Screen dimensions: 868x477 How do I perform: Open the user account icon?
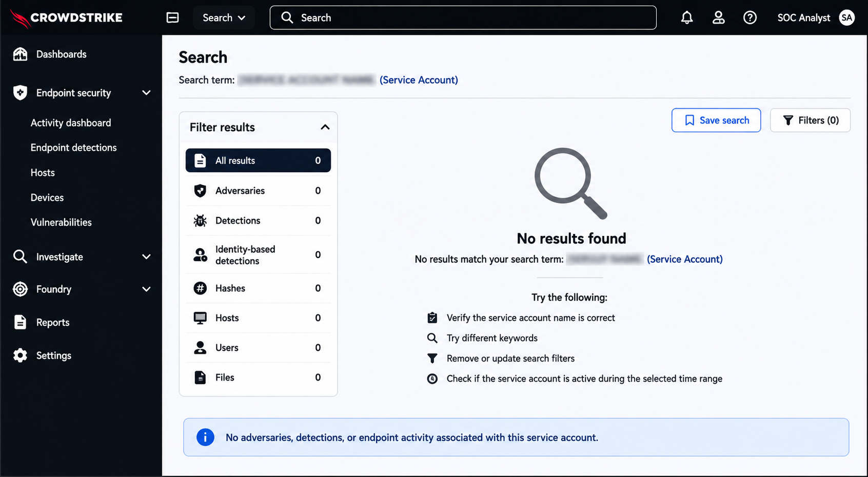(719, 17)
